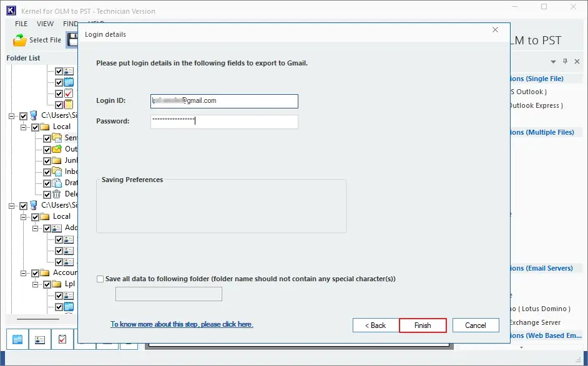
Task: Click the Finish button
Action: coord(423,325)
